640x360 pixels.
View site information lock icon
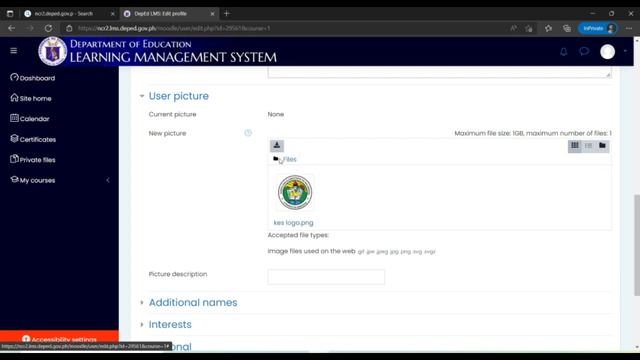[x=69, y=28]
